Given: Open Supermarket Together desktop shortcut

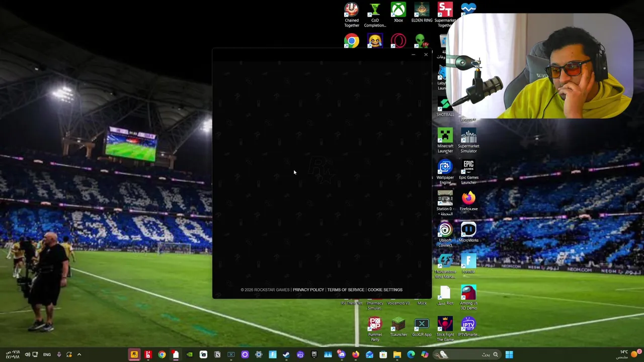Looking at the screenshot, I should coord(445,15).
